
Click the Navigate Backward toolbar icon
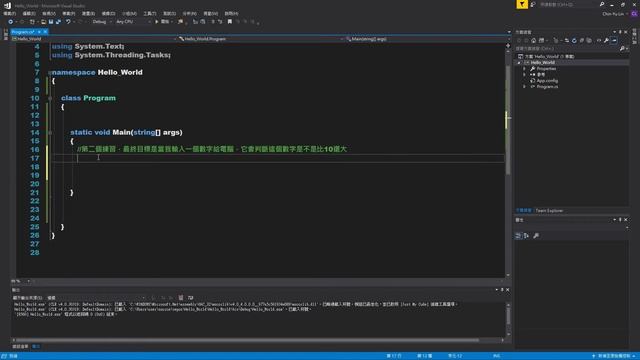click(11, 22)
